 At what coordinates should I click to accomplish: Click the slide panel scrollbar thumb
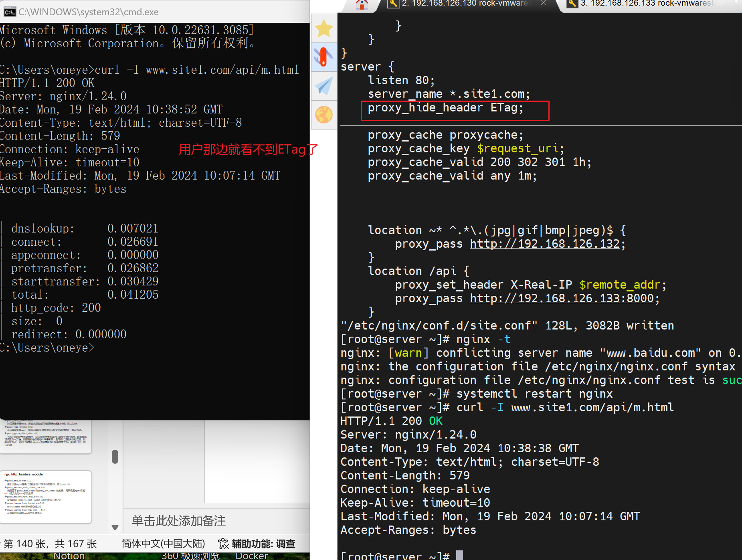click(x=115, y=457)
